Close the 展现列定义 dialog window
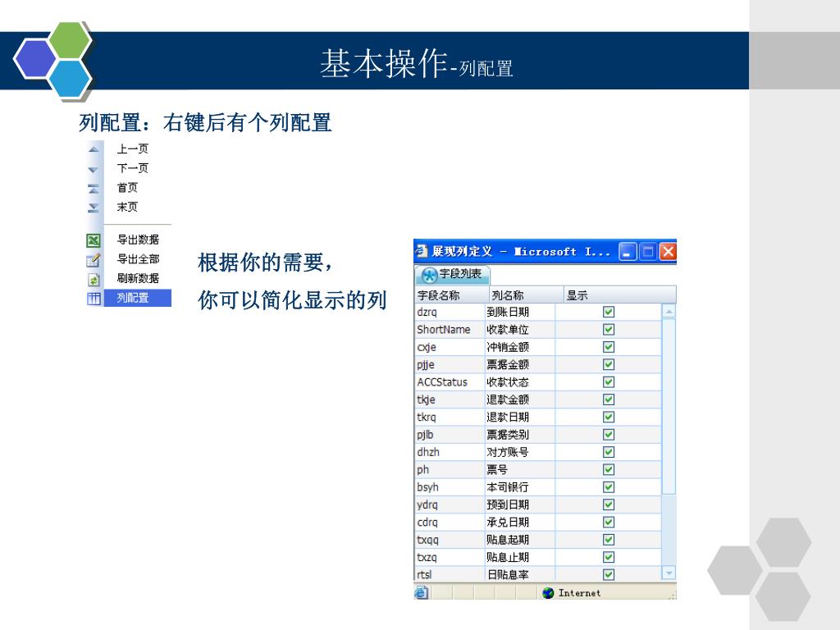Viewport: 840px width, 630px height. coord(668,251)
